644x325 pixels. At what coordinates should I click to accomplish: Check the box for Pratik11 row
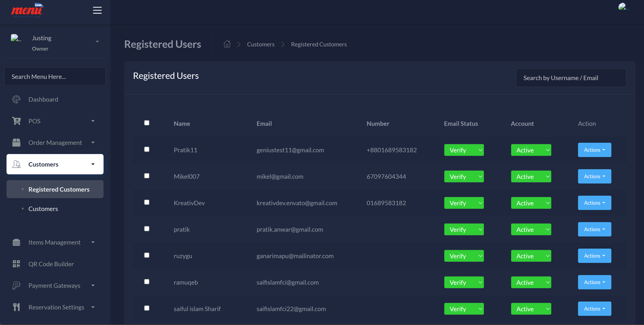147,149
